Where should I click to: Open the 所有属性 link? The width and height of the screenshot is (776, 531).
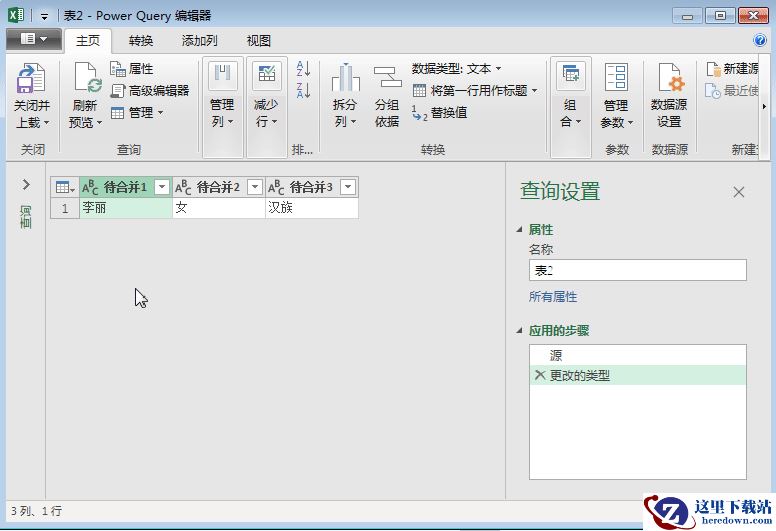click(x=553, y=297)
